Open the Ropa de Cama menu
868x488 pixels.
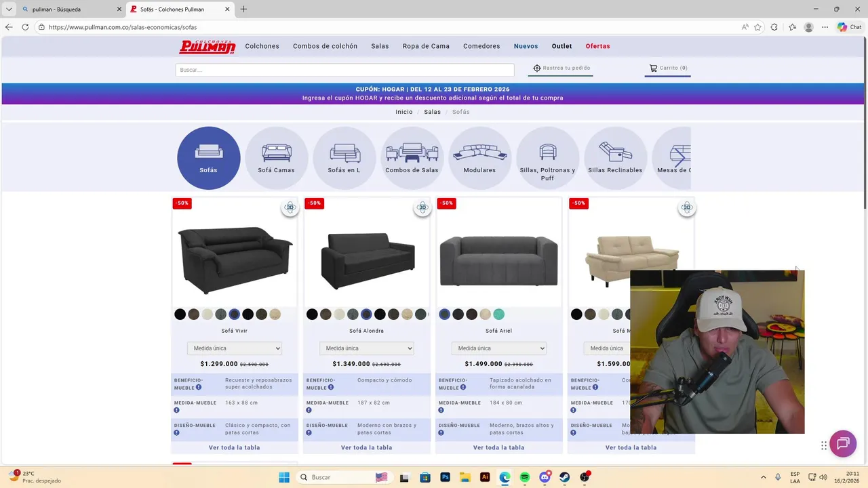point(426,46)
